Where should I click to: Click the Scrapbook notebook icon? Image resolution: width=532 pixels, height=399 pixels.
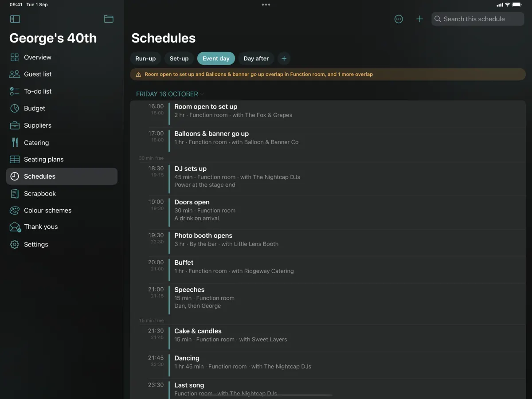click(x=15, y=194)
